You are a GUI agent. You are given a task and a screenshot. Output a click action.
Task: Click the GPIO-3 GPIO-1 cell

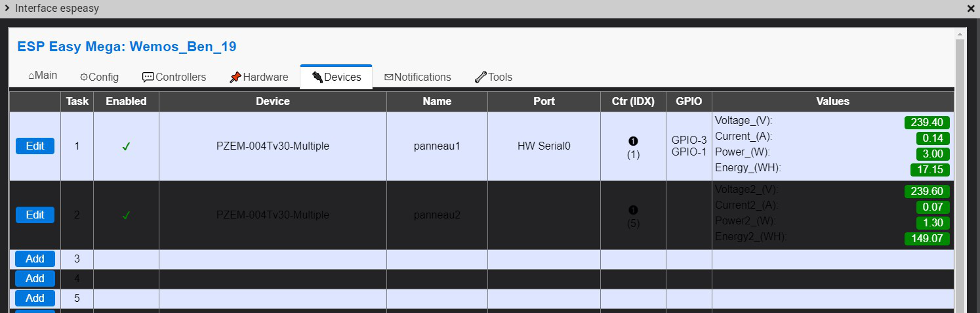coord(689,146)
